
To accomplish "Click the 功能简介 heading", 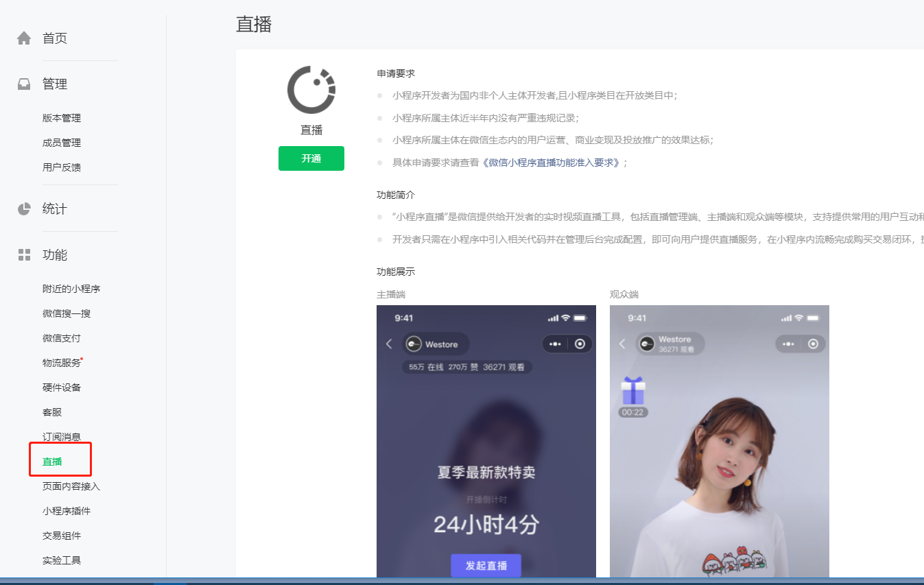I will click(396, 195).
